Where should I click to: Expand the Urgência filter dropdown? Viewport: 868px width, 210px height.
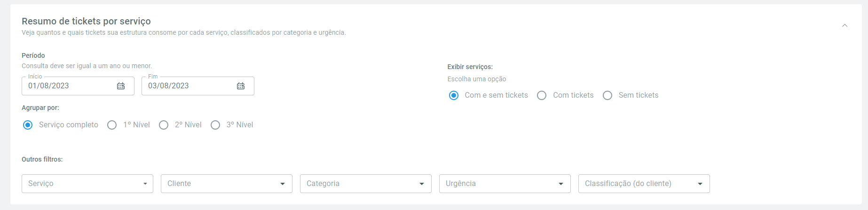coord(505,184)
